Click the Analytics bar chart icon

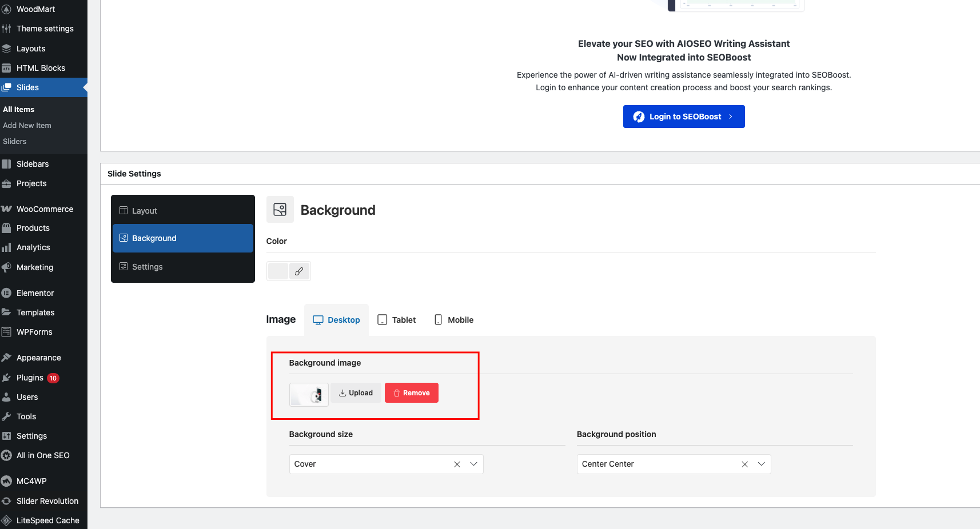pyautogui.click(x=6, y=247)
